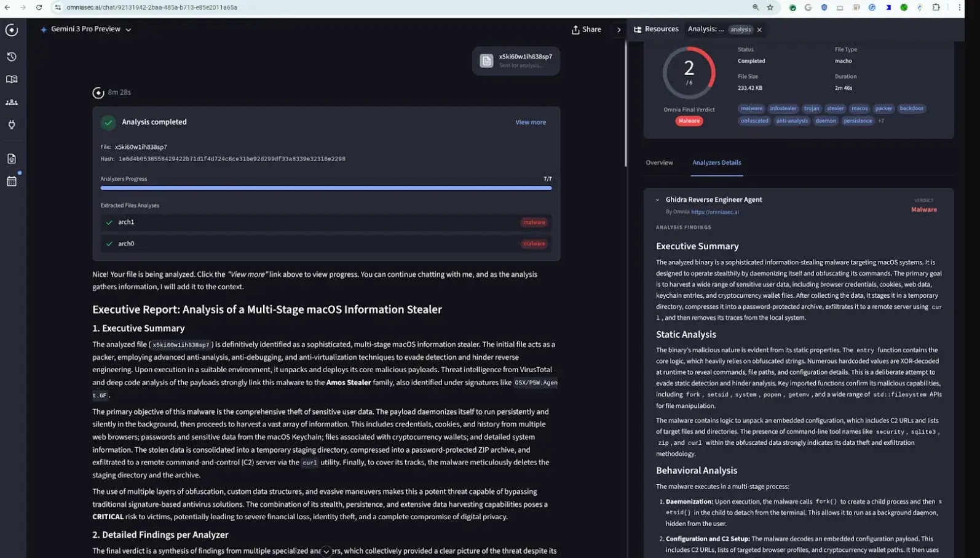This screenshot has width=980, height=558.
Task: Open the file analysis document icon in sidebar
Action: 12,159
